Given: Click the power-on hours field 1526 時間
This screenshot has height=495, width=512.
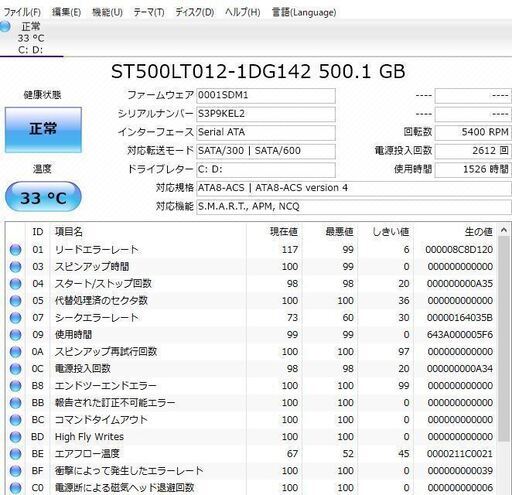Looking at the screenshot, I should (473, 170).
